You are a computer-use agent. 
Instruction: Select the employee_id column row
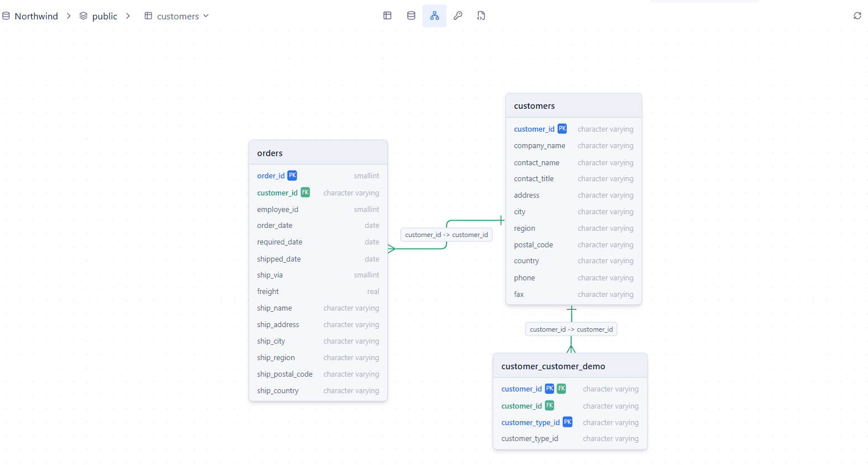(318, 210)
